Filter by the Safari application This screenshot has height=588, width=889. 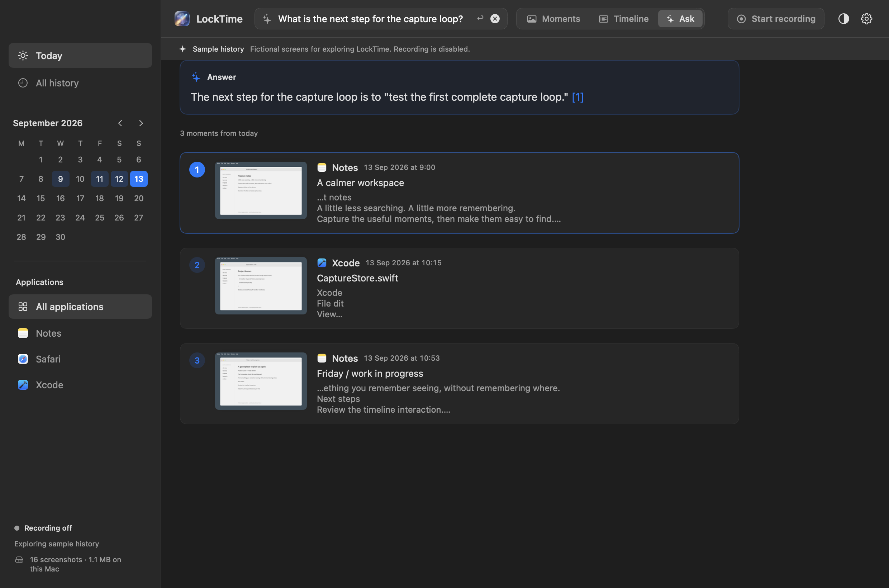(x=80, y=359)
